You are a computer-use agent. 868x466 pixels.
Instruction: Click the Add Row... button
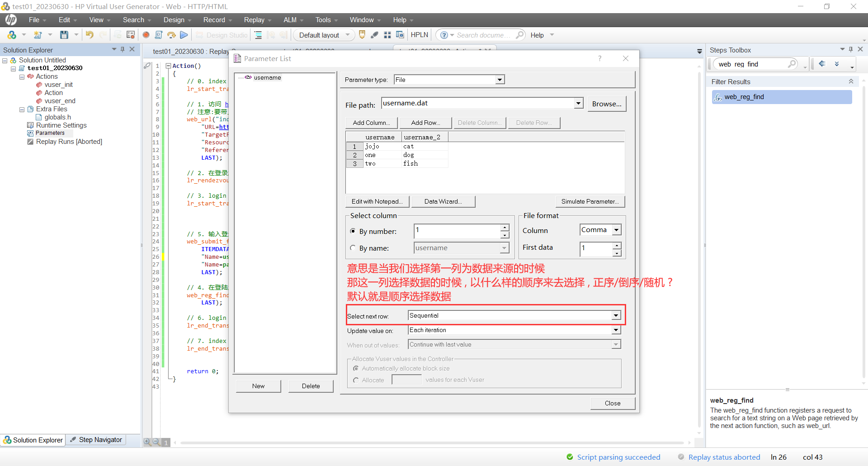click(426, 123)
